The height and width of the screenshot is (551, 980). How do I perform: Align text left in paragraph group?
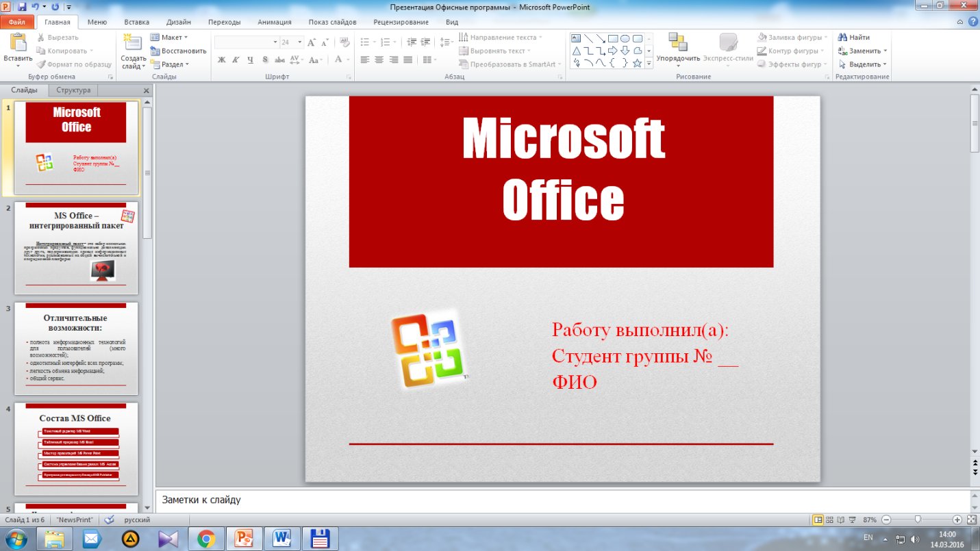(365, 60)
